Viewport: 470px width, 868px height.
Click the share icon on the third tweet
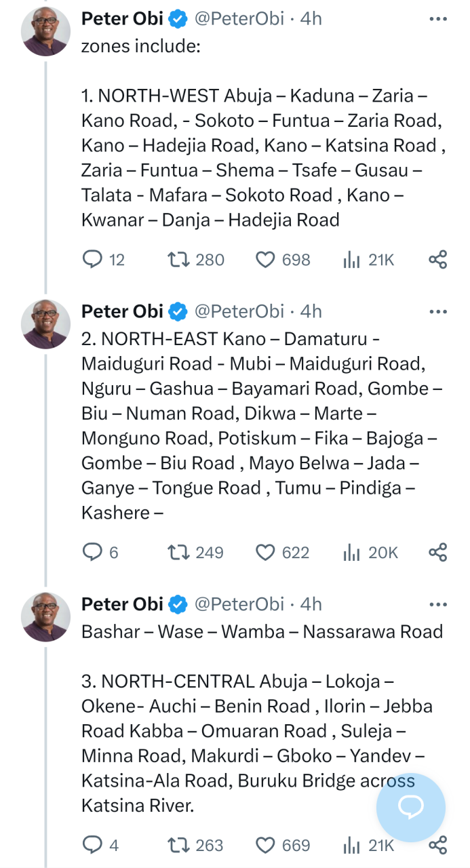point(437,845)
